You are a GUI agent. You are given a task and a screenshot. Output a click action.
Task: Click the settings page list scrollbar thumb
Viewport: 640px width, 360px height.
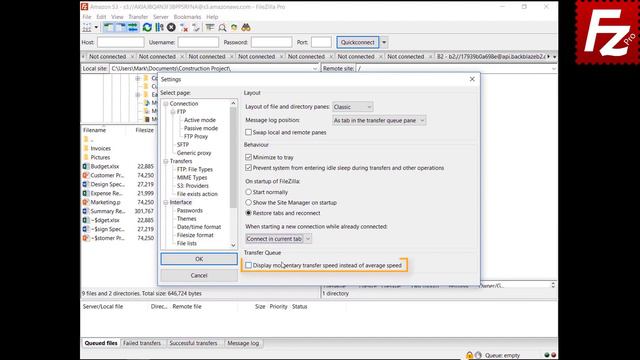tap(233, 157)
